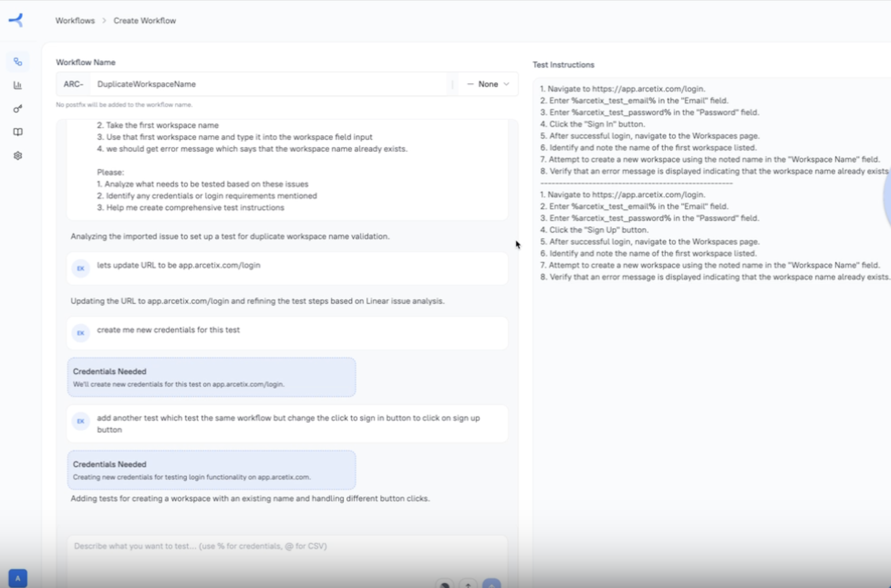Image resolution: width=891 pixels, height=588 pixels.
Task: Click EK avatar beside 'lets update URL' message
Action: (81, 269)
